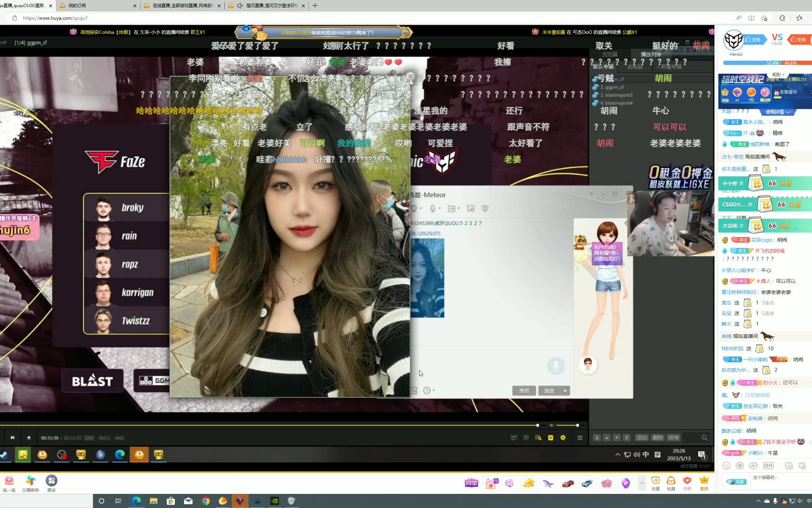Viewport: 812px width, 508px height.
Task: Open Google Chrome from the Windows taskbar
Action: 205,501
